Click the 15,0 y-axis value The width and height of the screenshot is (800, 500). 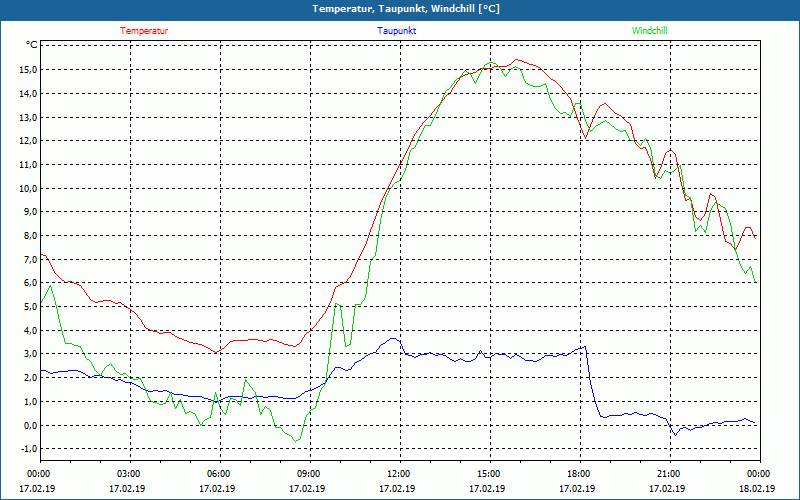pos(29,69)
